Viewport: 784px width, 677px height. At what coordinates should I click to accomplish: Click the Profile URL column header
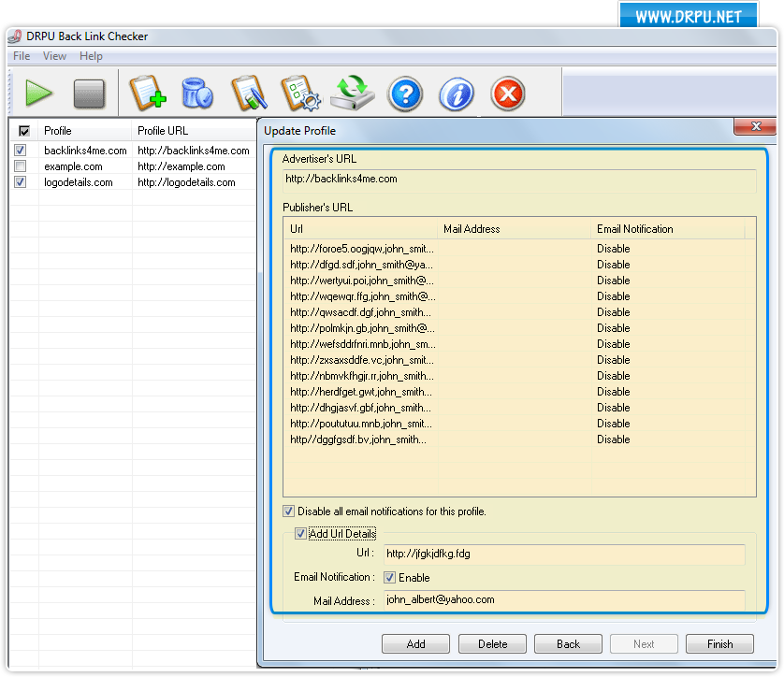pos(194,131)
